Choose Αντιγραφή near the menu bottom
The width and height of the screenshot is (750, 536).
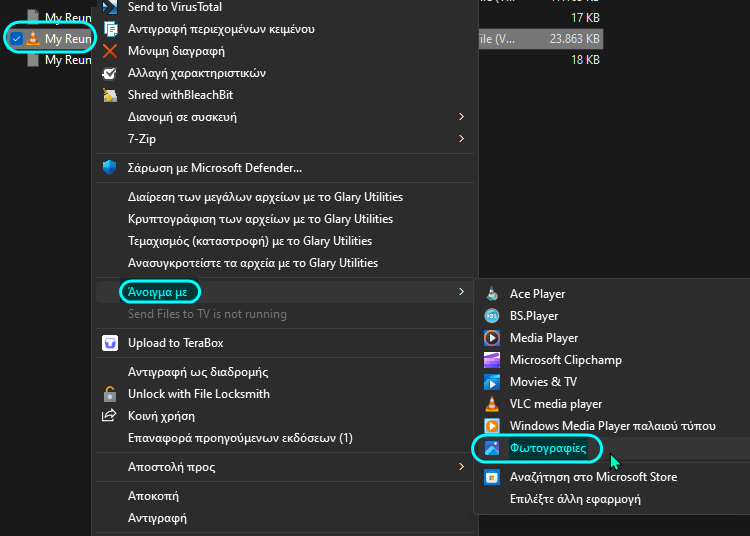285,518
